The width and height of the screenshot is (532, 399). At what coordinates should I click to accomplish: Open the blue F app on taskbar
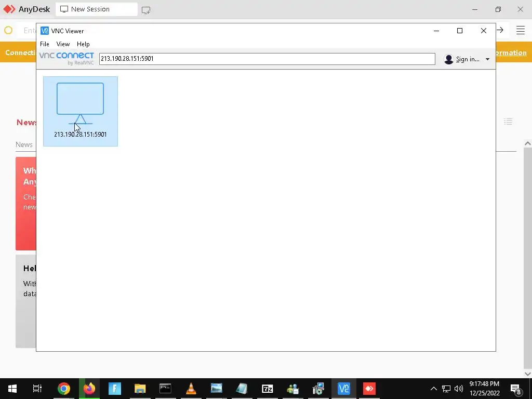(x=115, y=389)
